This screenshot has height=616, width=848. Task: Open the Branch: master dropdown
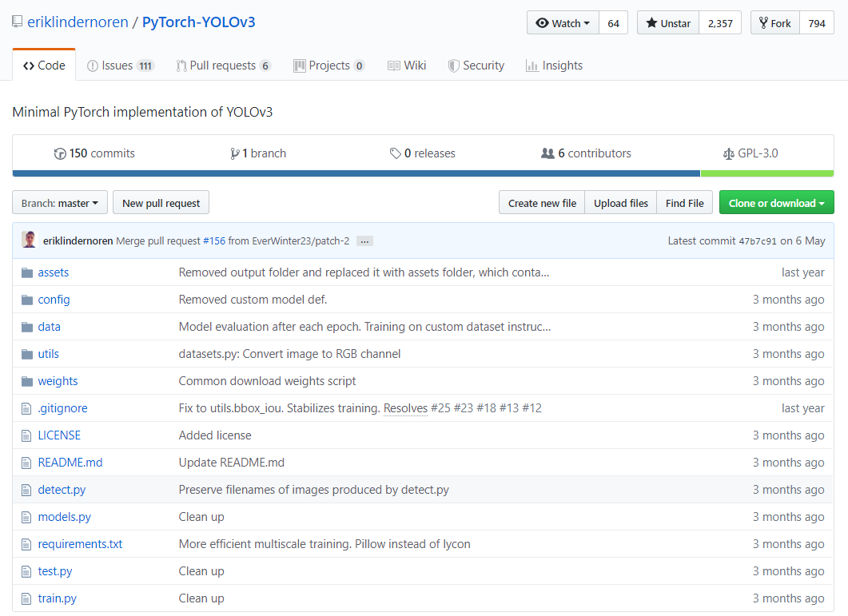tap(59, 202)
